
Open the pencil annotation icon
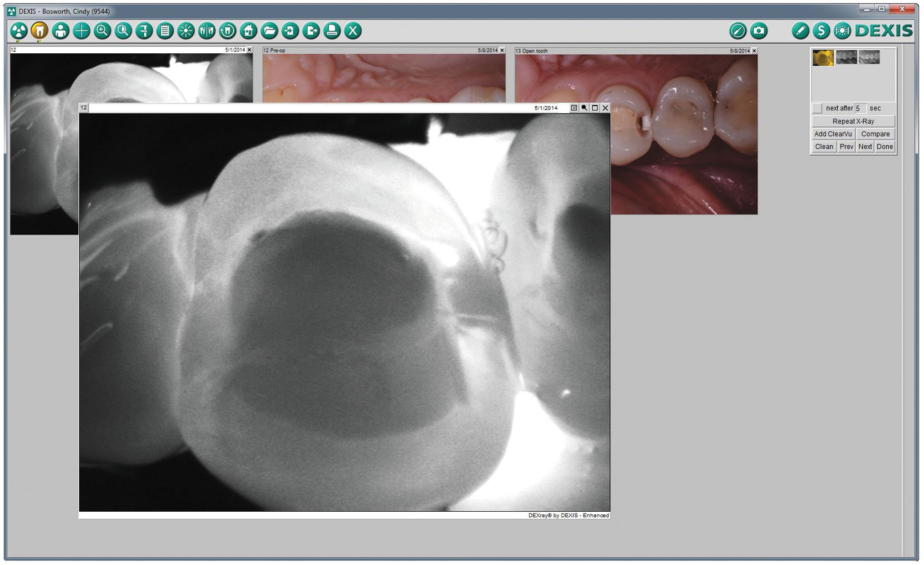click(x=800, y=31)
